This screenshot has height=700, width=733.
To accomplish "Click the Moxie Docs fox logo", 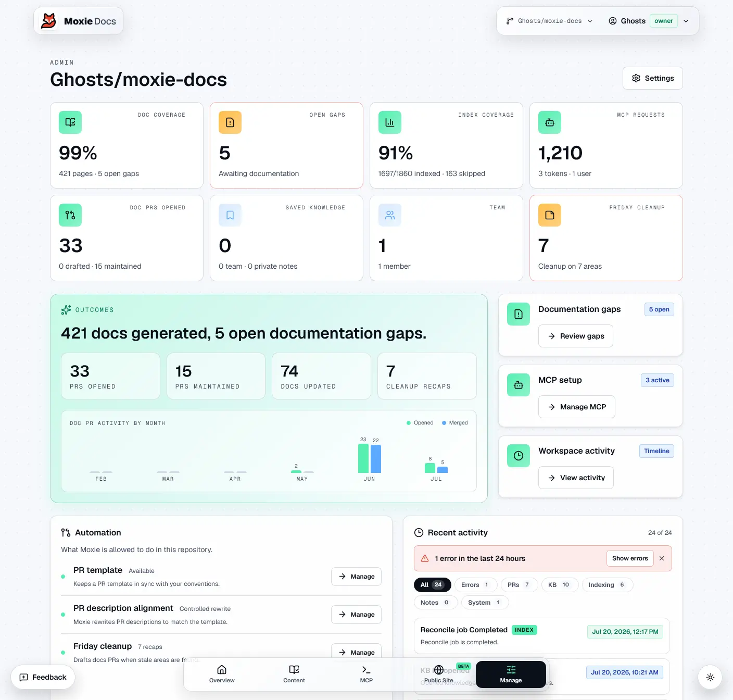I will (49, 21).
